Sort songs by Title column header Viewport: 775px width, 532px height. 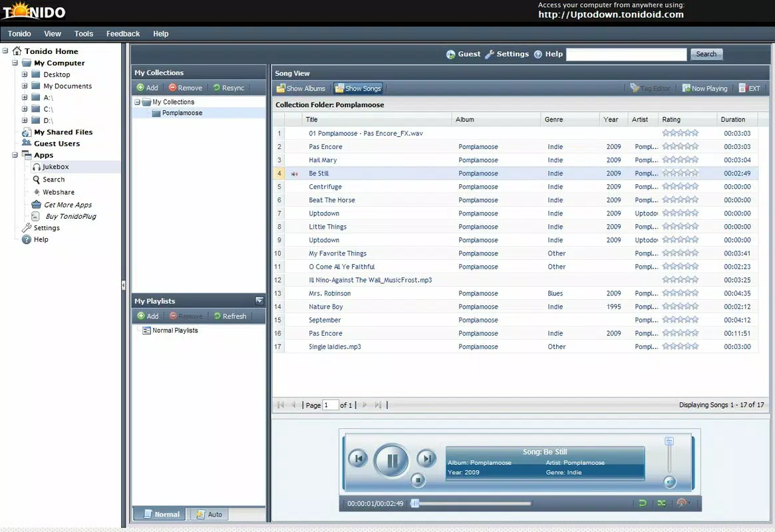coord(377,120)
